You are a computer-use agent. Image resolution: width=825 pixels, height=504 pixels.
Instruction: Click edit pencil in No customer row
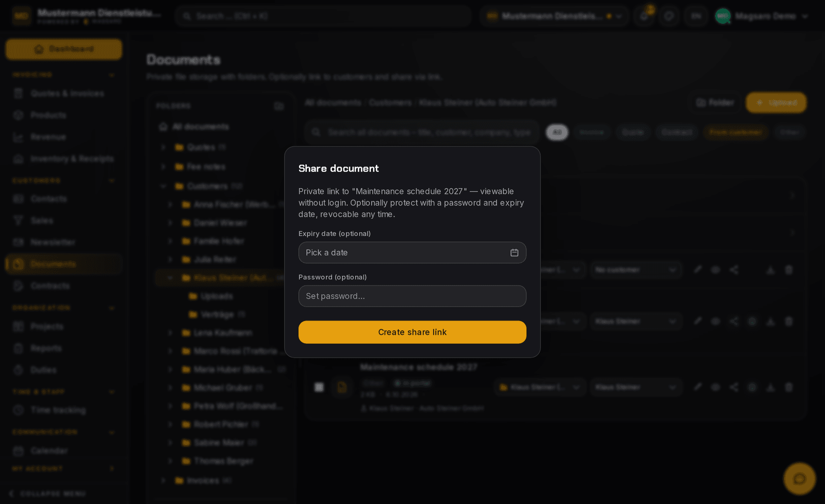(x=698, y=269)
